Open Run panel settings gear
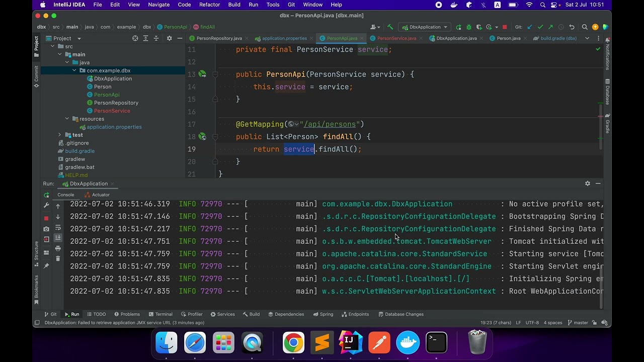Viewport: 644px width, 362px height. 587,184
